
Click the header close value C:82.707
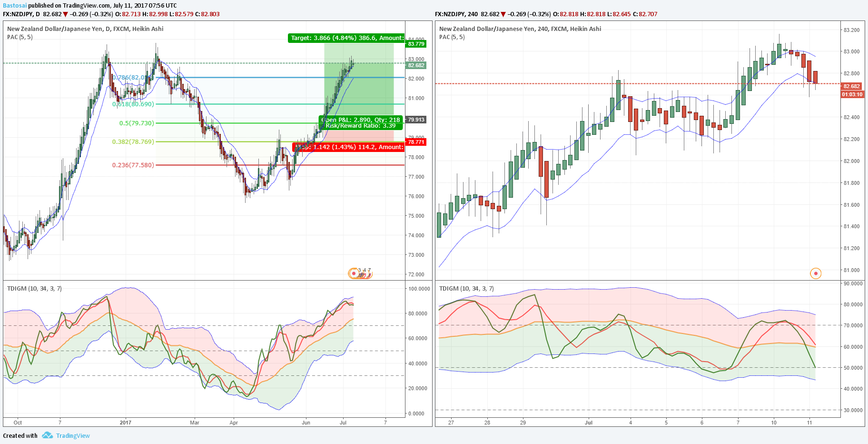click(x=645, y=14)
